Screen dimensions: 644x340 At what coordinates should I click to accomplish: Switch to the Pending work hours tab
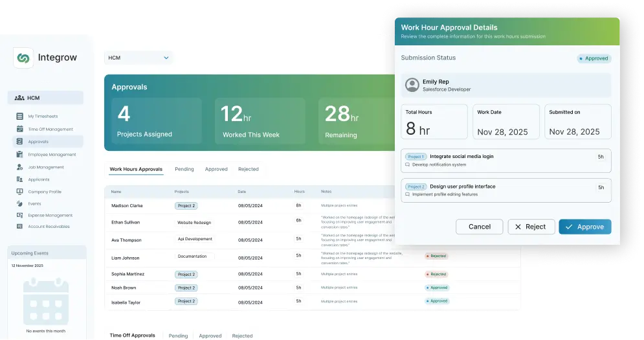184,169
